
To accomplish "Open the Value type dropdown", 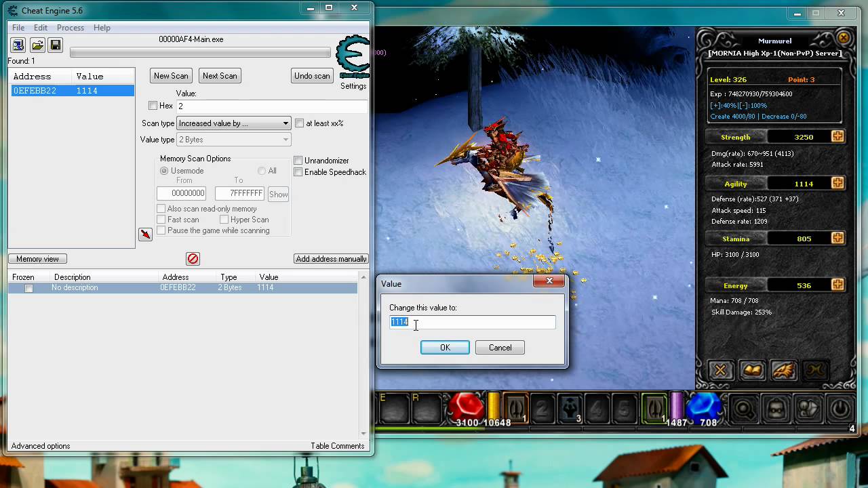I will [234, 140].
